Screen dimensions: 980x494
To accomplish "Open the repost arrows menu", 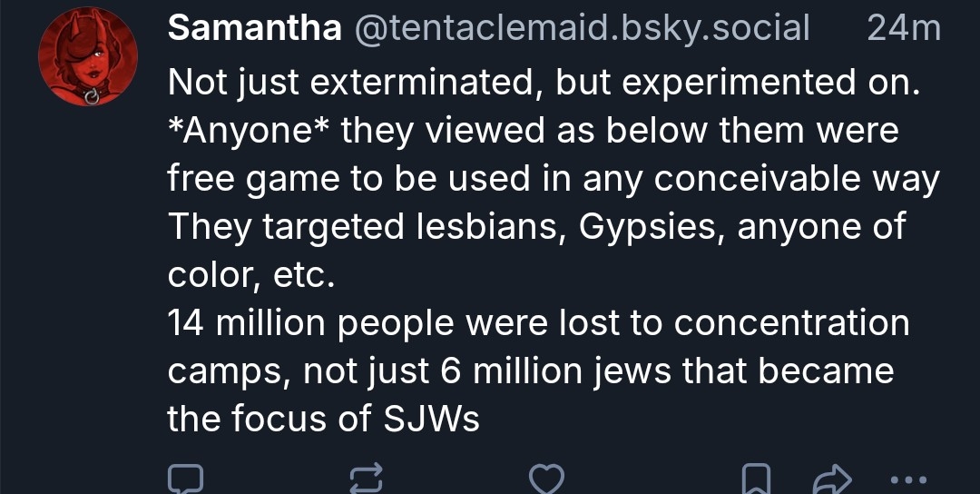I will point(367,479).
